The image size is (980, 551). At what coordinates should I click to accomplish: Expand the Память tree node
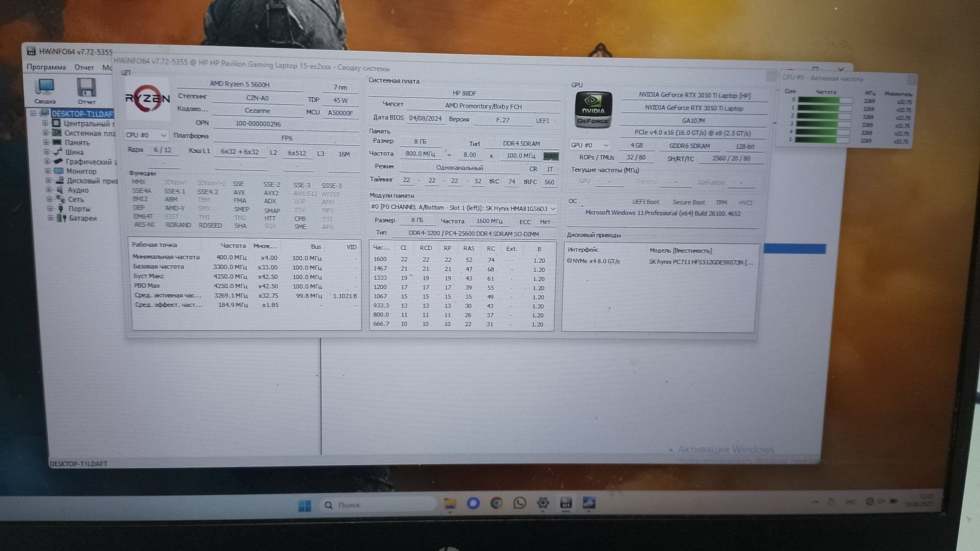[x=46, y=142]
